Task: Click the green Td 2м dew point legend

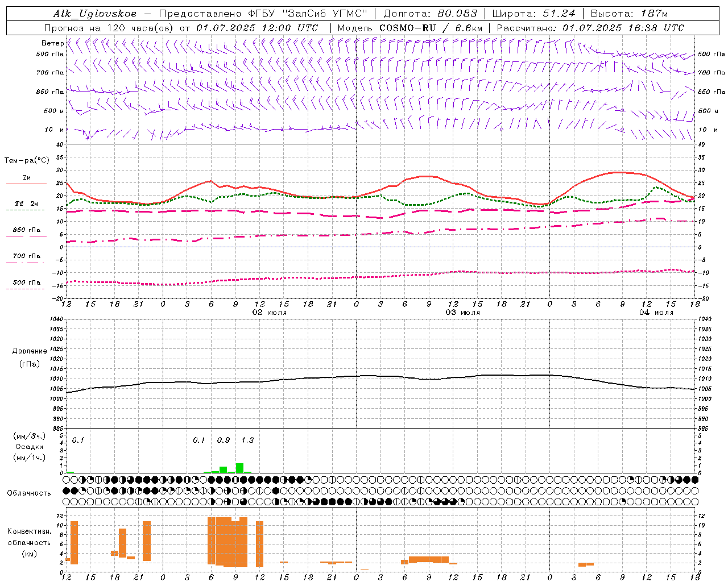Action: [x=26, y=206]
